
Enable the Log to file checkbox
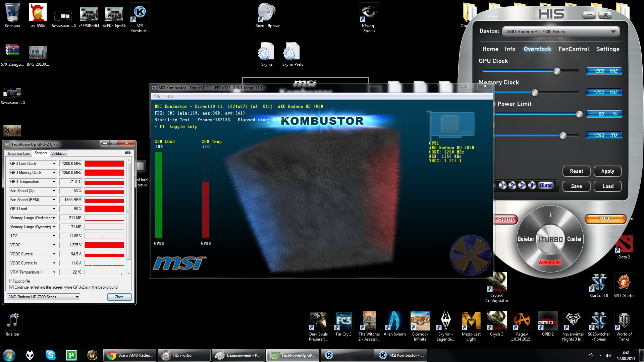click(x=12, y=281)
